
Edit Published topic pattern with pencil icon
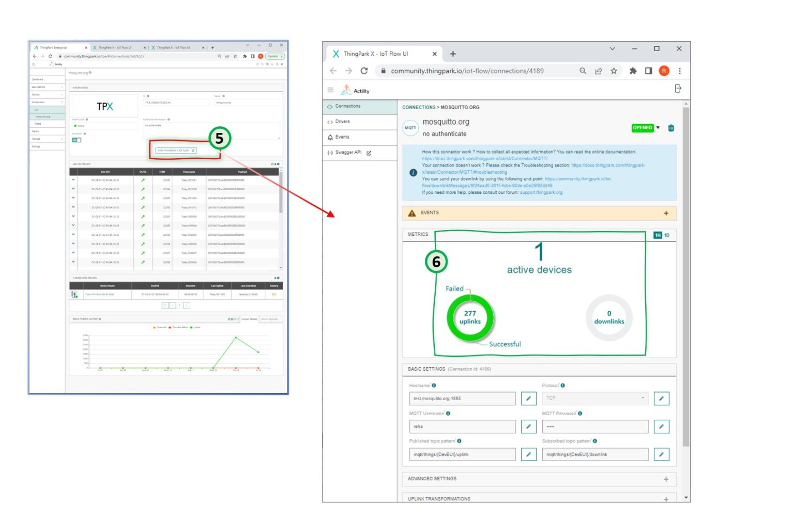(528, 455)
